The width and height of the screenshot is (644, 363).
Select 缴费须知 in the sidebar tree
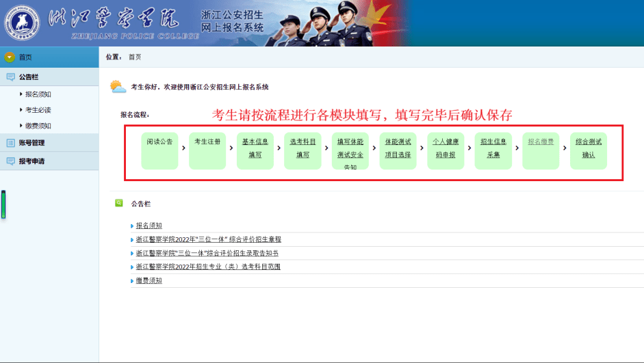tap(38, 126)
